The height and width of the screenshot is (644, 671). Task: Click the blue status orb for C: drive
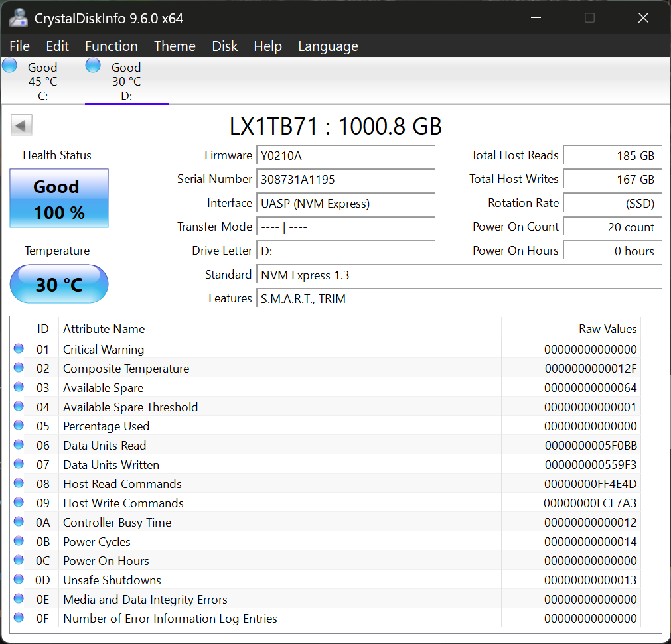pos(10,66)
